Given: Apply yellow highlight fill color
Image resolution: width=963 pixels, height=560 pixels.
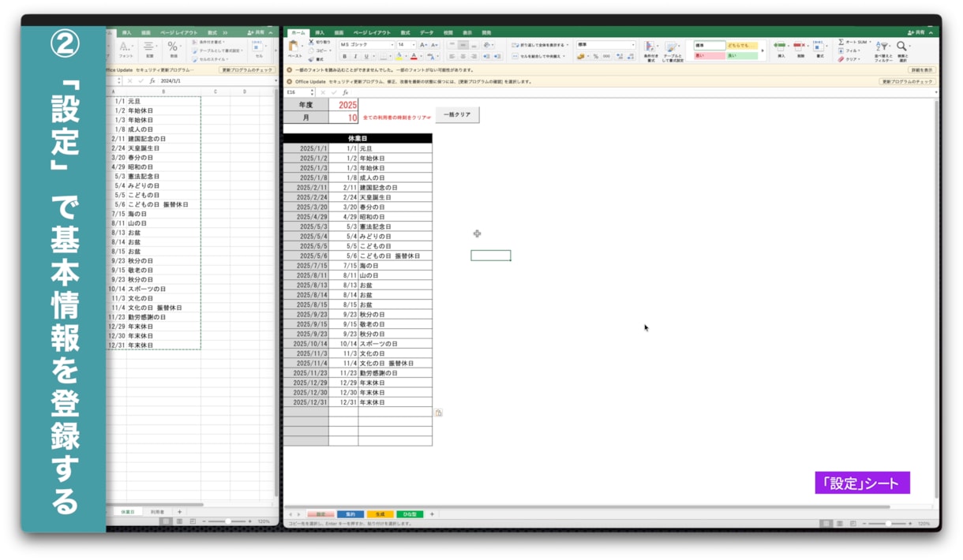Looking at the screenshot, I should (399, 56).
